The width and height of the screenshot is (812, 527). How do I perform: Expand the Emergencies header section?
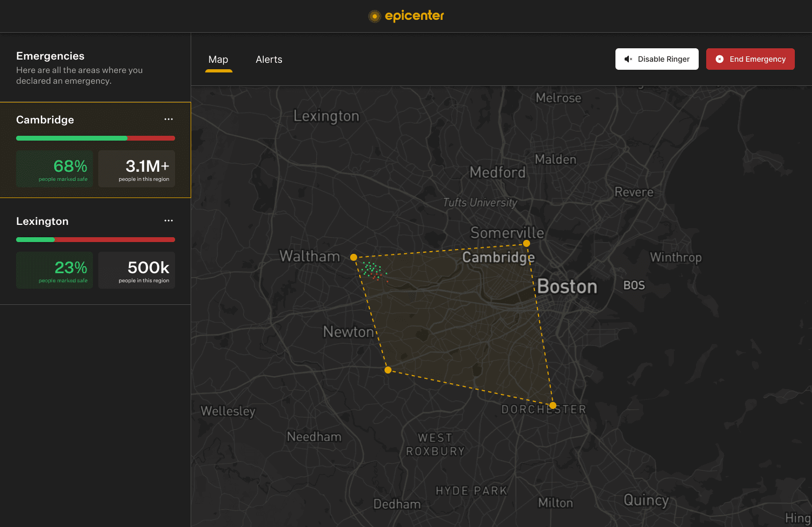coord(50,56)
